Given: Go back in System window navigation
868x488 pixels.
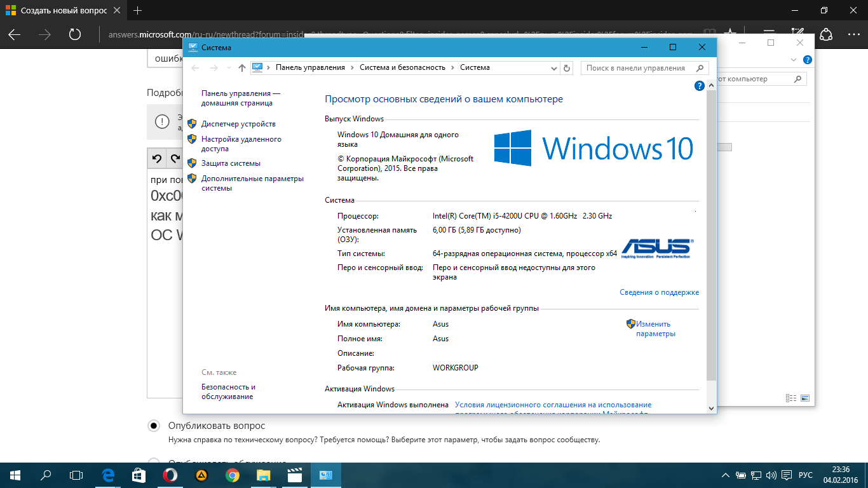Looking at the screenshot, I should (195, 68).
